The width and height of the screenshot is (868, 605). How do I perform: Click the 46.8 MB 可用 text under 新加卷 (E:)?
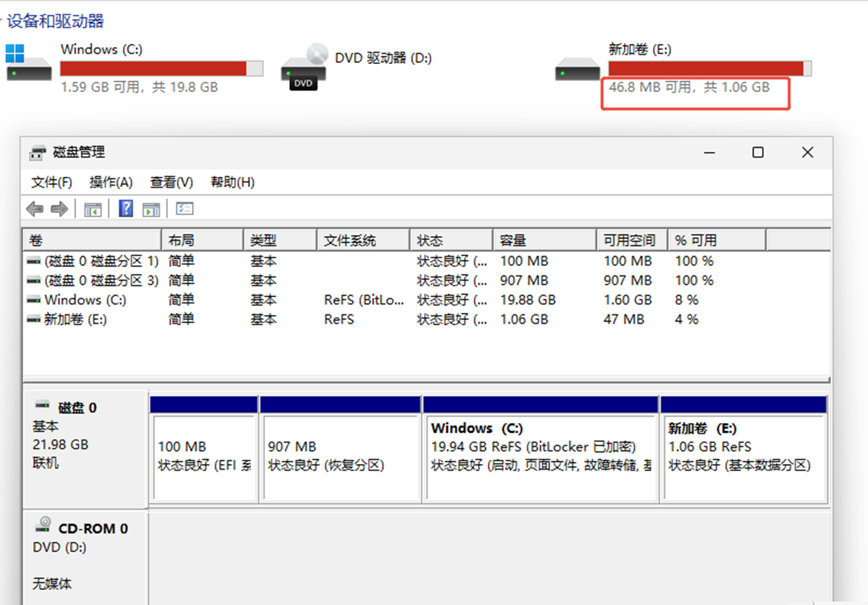651,87
